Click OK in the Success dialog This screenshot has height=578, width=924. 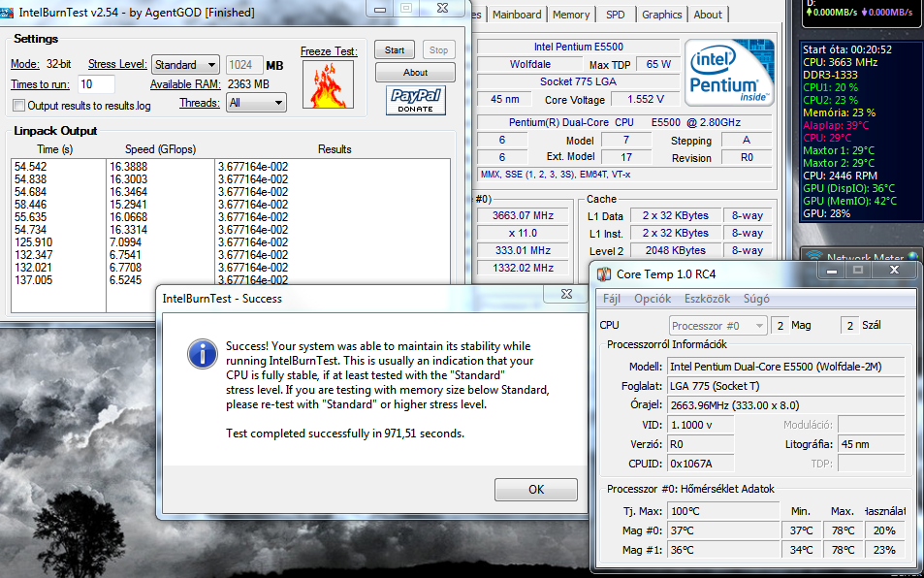tap(536, 490)
